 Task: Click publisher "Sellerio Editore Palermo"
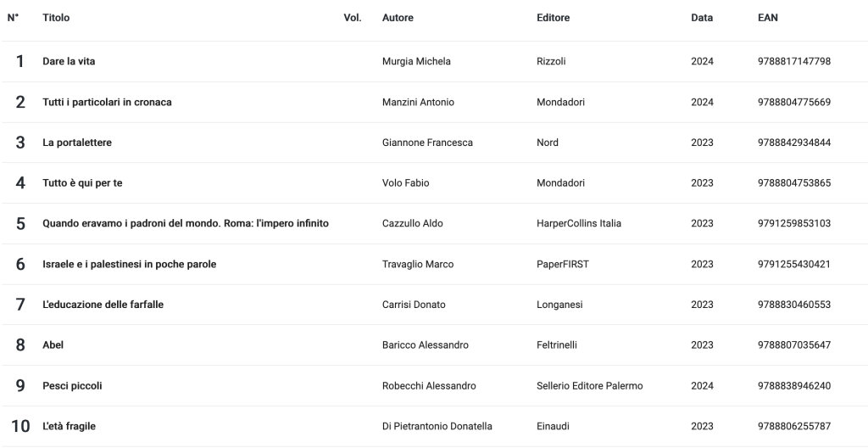tap(589, 386)
